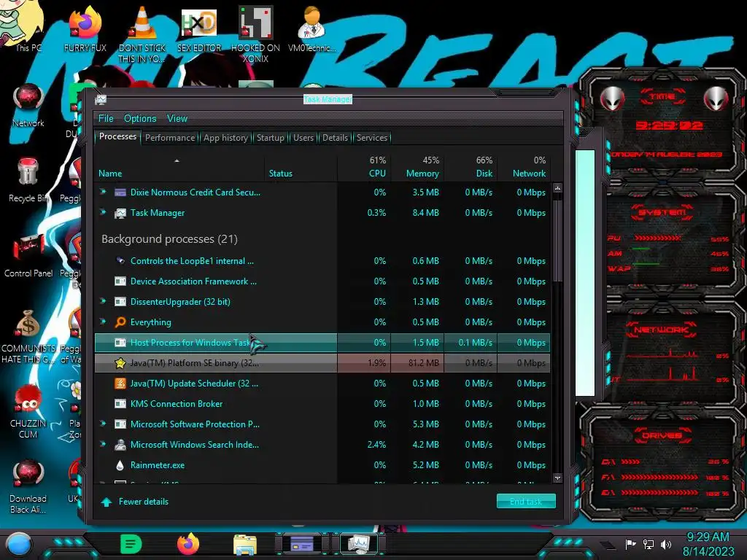Click the credit card app taskbar button
Screen dimensions: 747x560
[302, 544]
